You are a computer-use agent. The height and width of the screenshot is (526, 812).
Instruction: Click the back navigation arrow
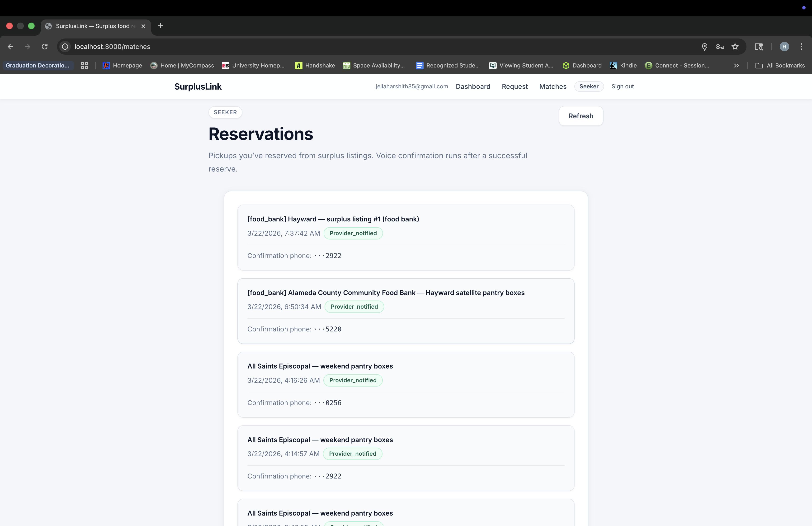[11, 46]
